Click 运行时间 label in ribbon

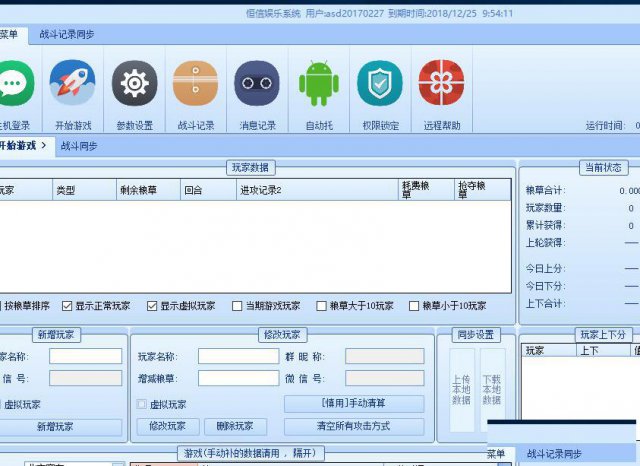coord(605,125)
